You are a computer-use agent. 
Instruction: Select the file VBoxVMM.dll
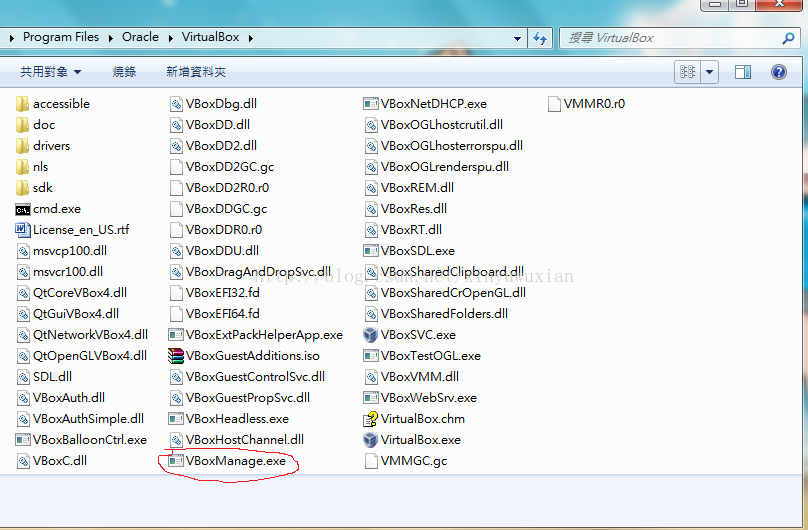(x=412, y=377)
